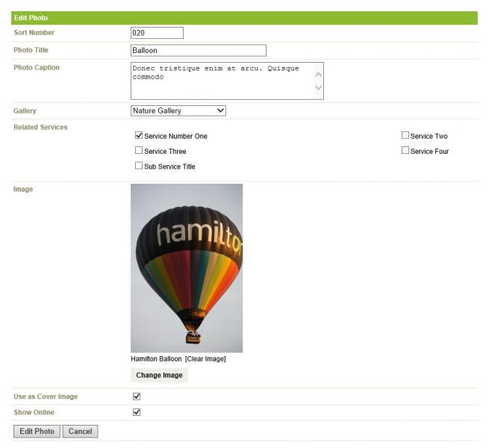Viewport: 489px width, 448px height.
Task: Submit with the Edit Photo button
Action: [x=37, y=431]
